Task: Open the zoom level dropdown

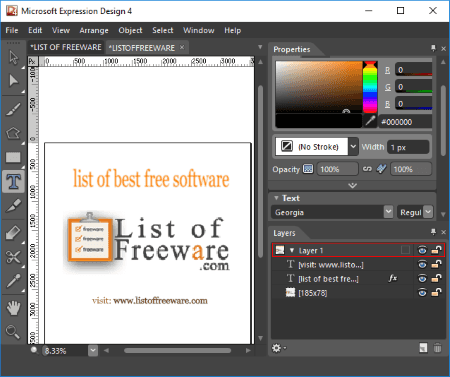Action: point(93,351)
